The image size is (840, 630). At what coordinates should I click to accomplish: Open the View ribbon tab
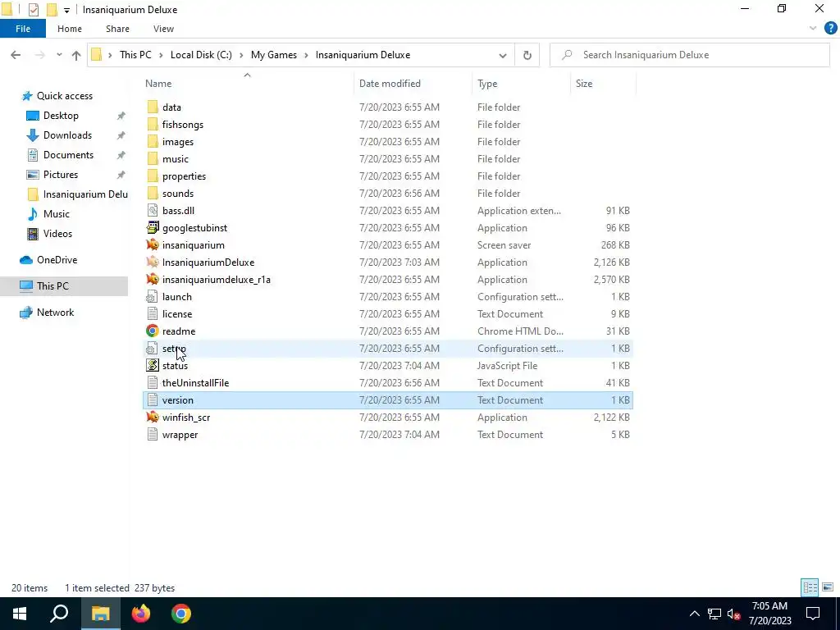click(x=163, y=29)
